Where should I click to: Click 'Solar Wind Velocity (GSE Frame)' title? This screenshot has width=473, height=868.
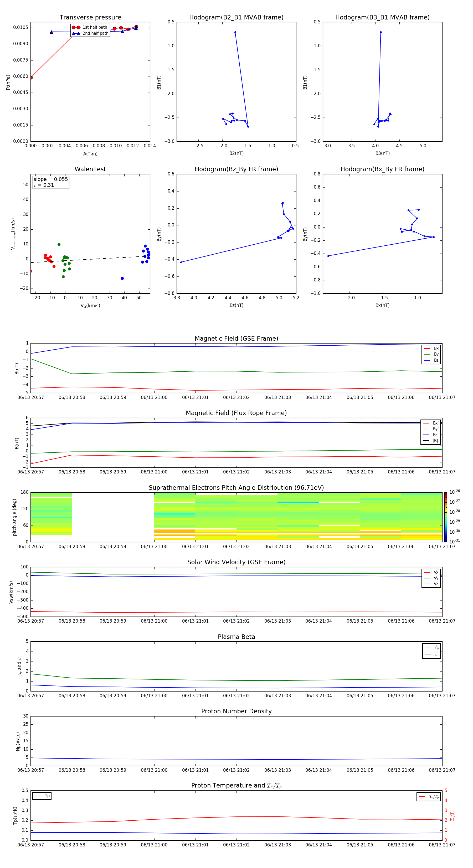[236, 562]
